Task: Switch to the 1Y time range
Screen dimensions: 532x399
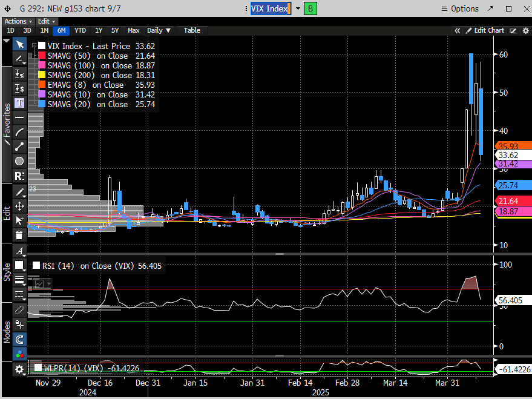Action: pos(99,30)
